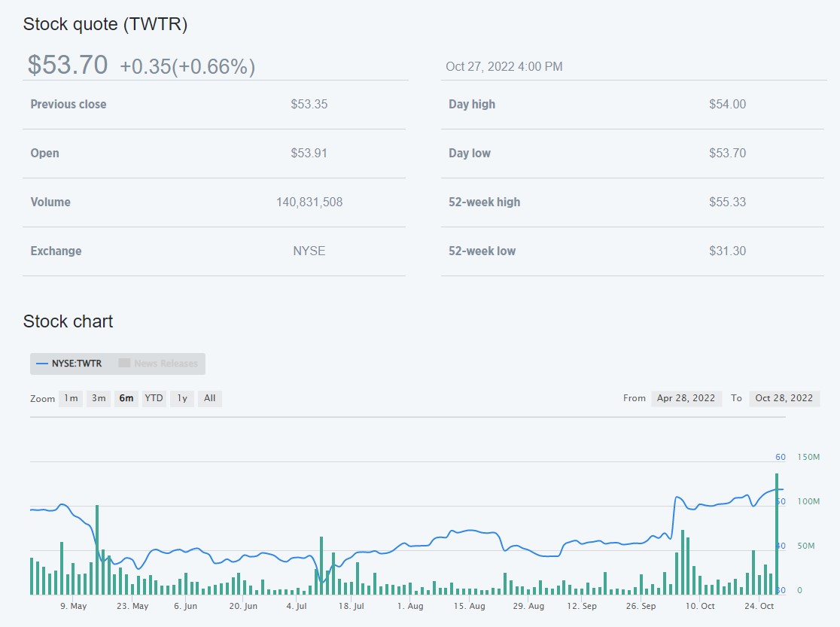
Task: Set chart zoom to 1m
Action: 71,398
